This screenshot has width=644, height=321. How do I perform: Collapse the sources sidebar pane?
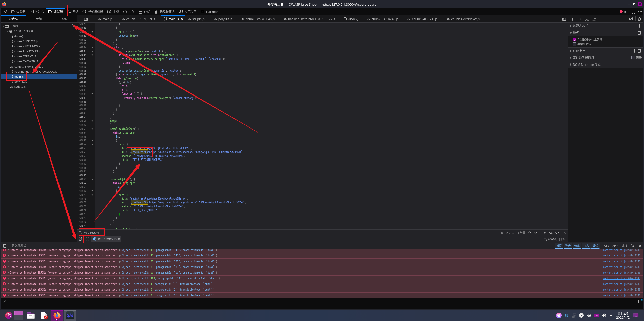pyautogui.click(x=86, y=19)
